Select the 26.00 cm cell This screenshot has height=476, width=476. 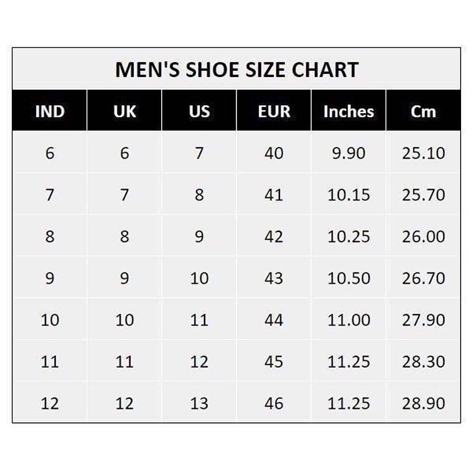pos(423,236)
